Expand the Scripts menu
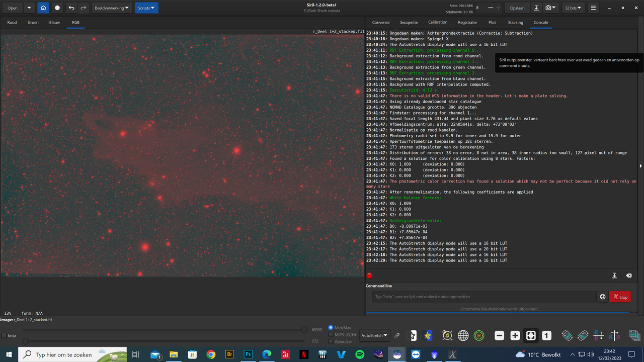 coord(146,8)
